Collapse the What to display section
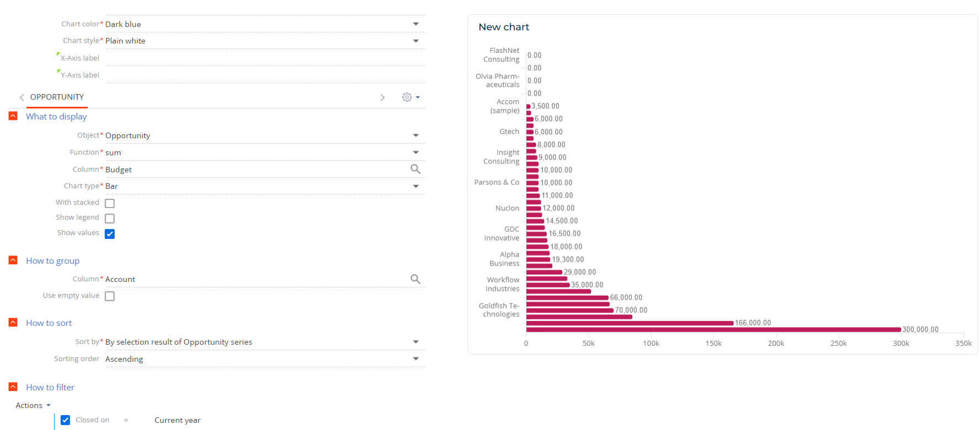980x430 pixels. pyautogui.click(x=13, y=116)
